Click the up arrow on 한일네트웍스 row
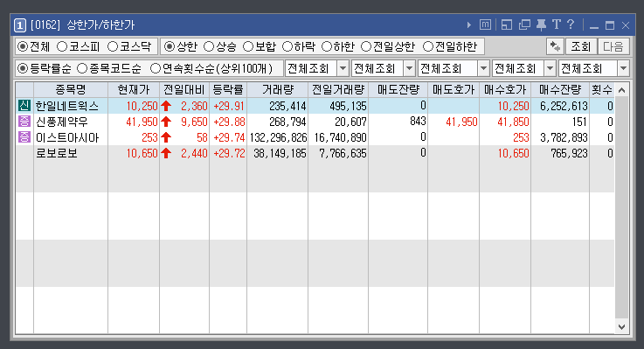 [166, 106]
